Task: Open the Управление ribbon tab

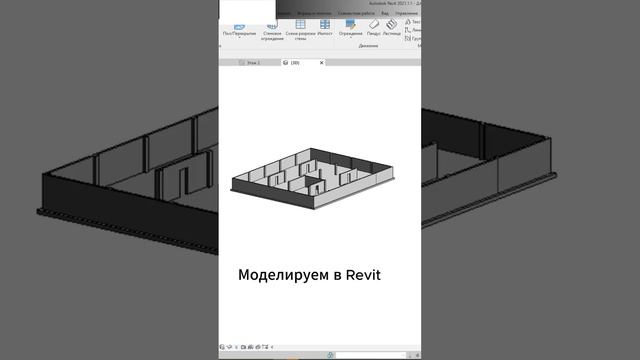Action: (406, 13)
